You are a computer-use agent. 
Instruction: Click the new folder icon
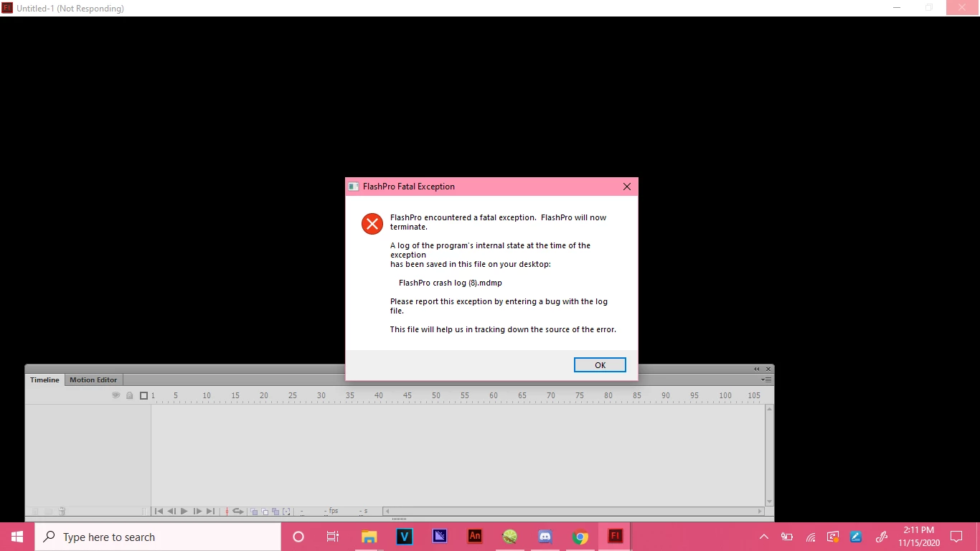[x=48, y=512]
